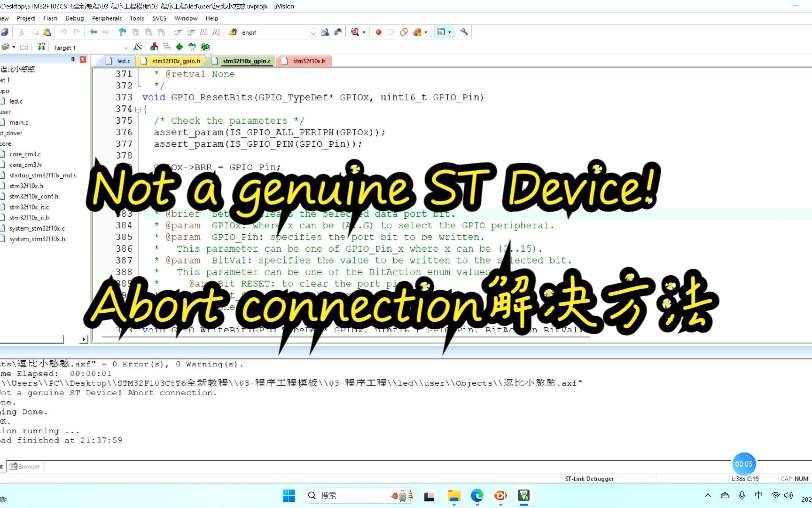Pin the project panel with pushpin

(73, 59)
